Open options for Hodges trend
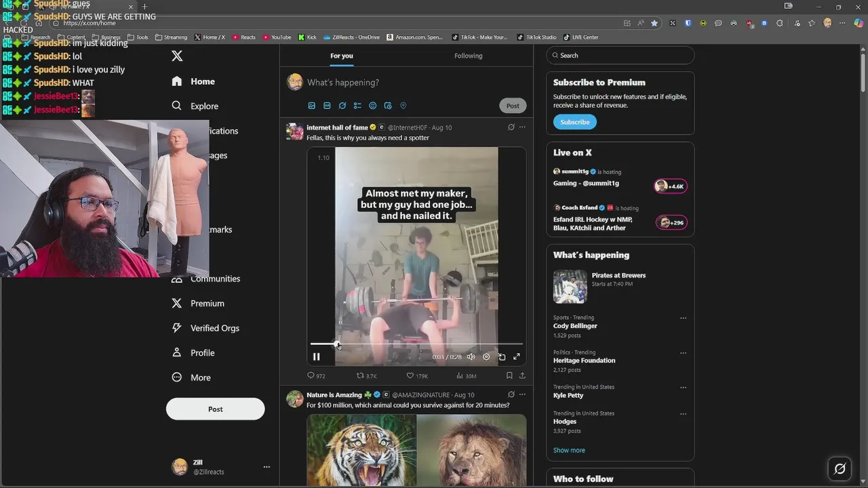 683,413
